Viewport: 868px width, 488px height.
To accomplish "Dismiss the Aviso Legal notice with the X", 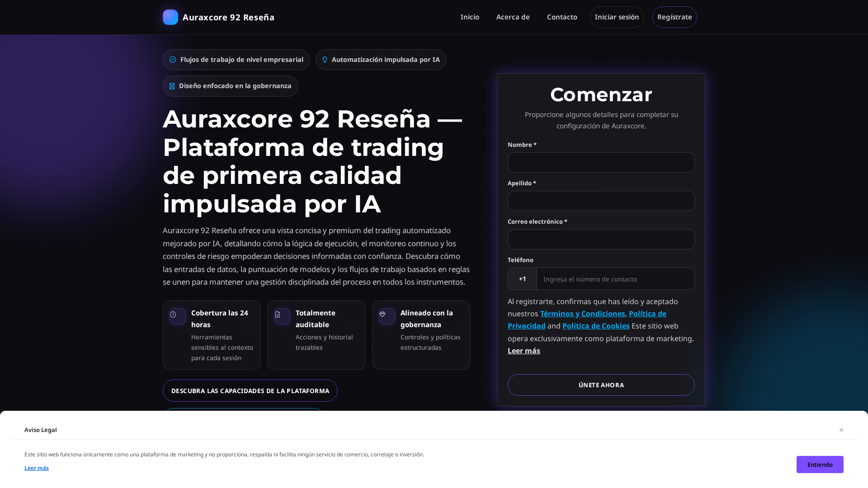I will pos(841,430).
